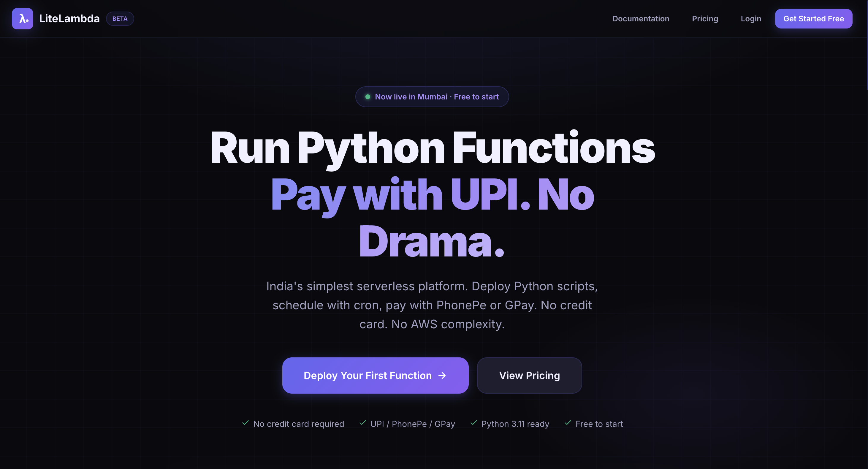868x469 pixels.
Task: Click the arrow icon on the Deploy button
Action: click(442, 375)
